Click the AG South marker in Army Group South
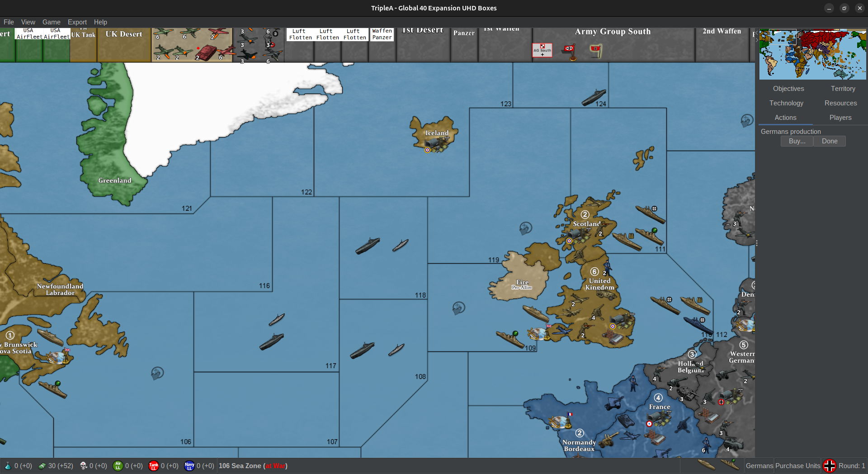 542,50
